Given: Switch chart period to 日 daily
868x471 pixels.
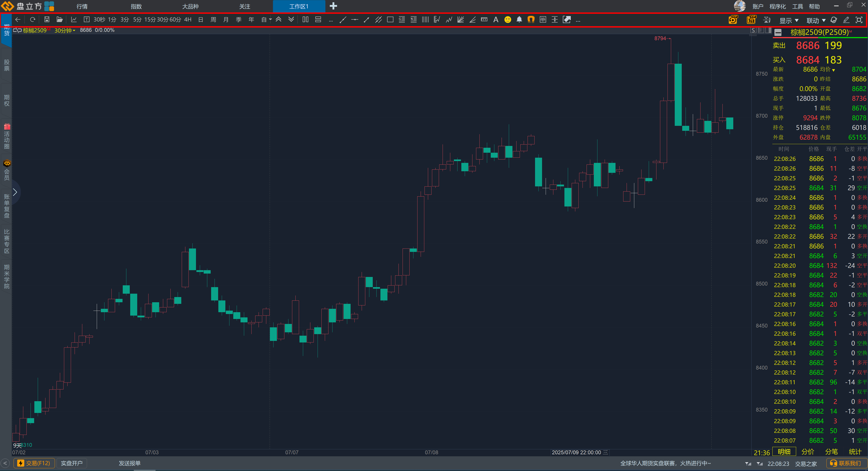Looking at the screenshot, I should coord(200,19).
